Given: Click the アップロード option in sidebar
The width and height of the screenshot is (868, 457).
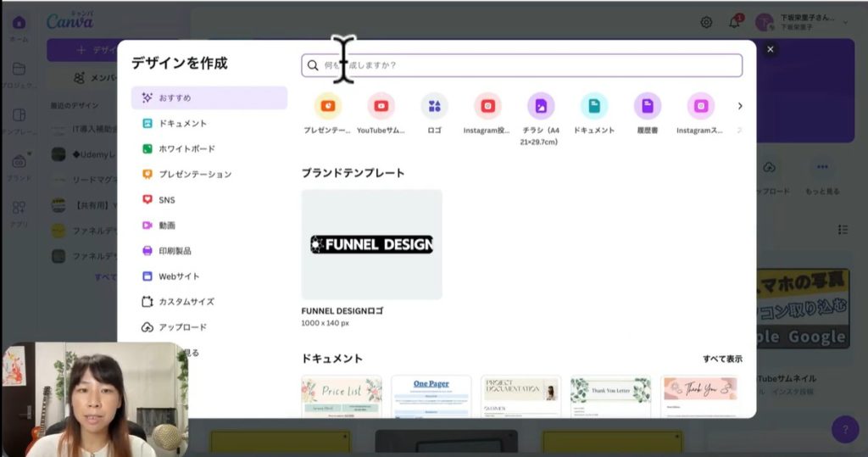Looking at the screenshot, I should pos(182,326).
